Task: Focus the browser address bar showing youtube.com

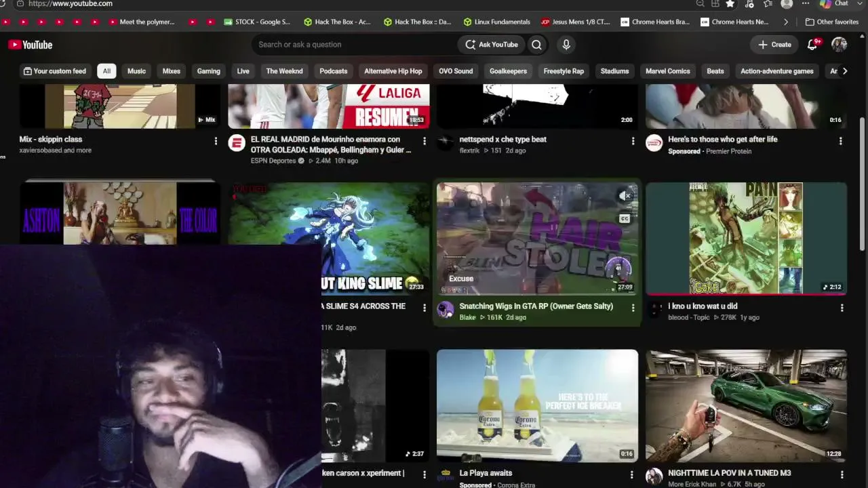Action: tap(71, 3)
